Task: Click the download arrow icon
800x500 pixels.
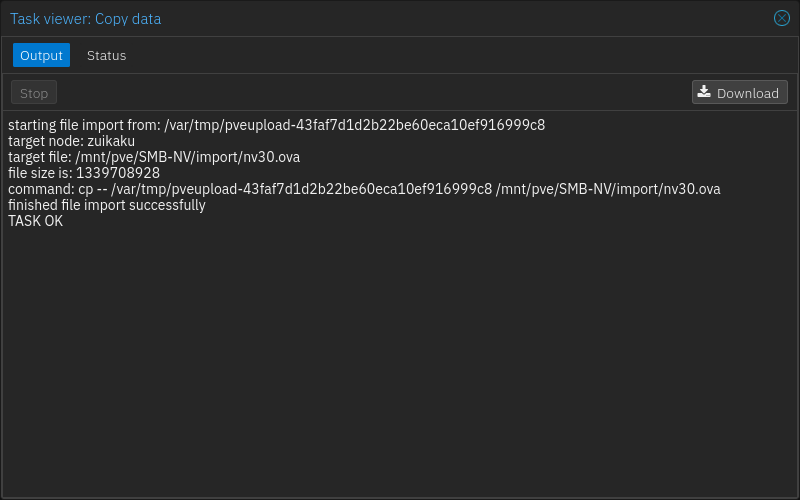Action: (x=704, y=92)
